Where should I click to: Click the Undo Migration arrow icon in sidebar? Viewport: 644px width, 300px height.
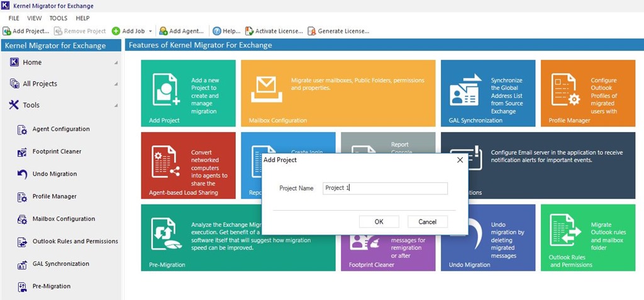[22, 175]
